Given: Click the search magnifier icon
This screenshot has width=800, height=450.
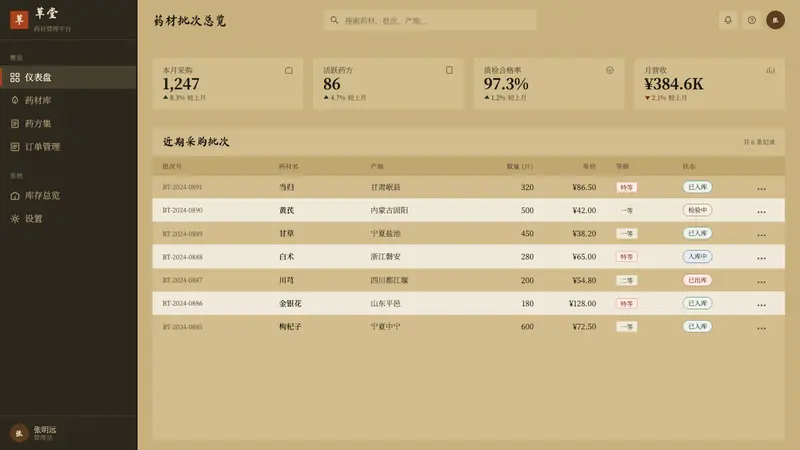Looking at the screenshot, I should [334, 20].
